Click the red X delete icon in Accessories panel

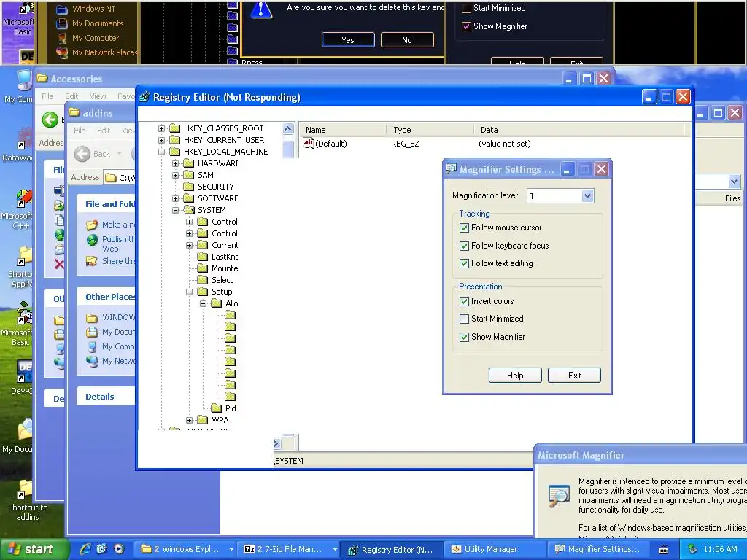(x=59, y=264)
